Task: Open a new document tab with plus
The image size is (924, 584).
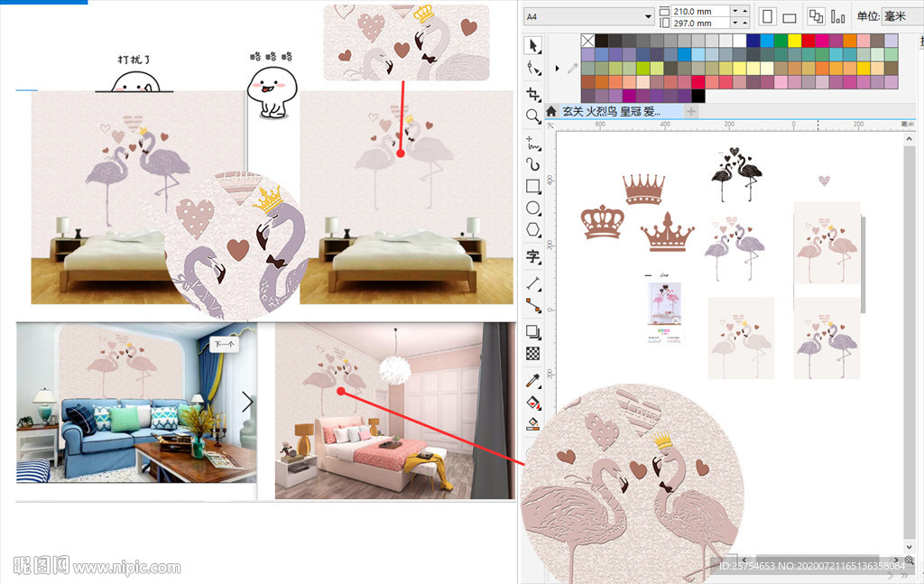Action: point(691,111)
